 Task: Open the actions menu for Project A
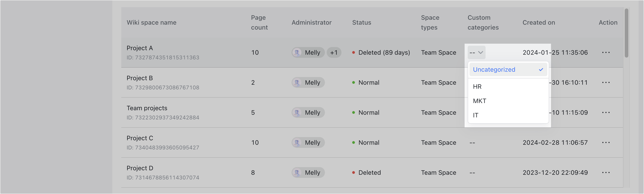coord(606,53)
